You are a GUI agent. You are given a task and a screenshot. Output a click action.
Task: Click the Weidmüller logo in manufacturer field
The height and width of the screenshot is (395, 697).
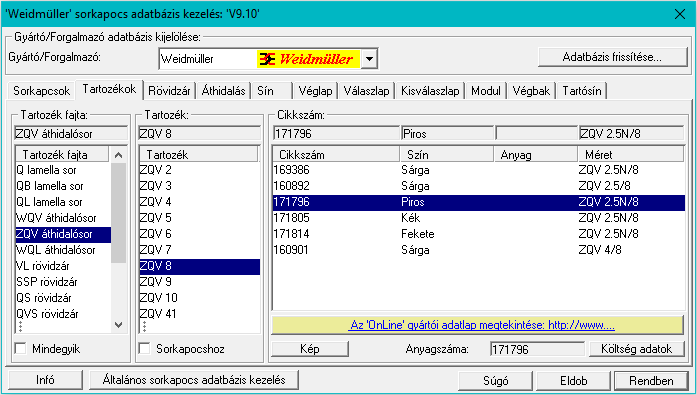tap(308, 59)
